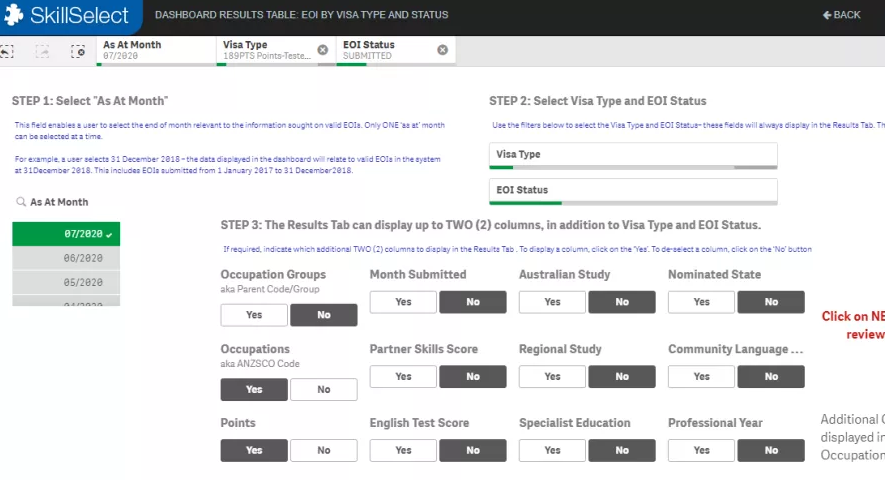This screenshot has width=885, height=480.
Task: Open the As At Month selection chip
Action: [155, 50]
